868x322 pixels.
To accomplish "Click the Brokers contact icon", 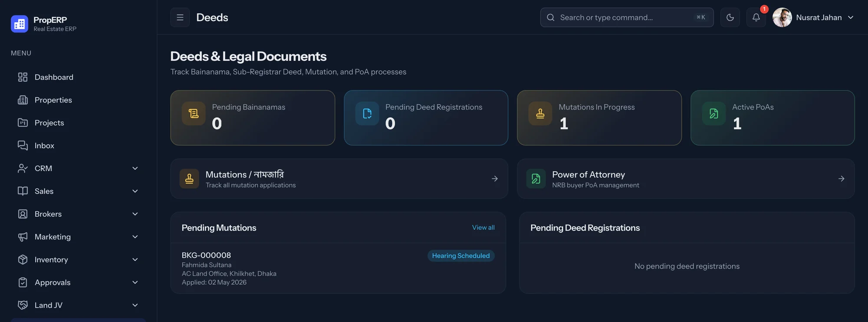I will 23,214.
